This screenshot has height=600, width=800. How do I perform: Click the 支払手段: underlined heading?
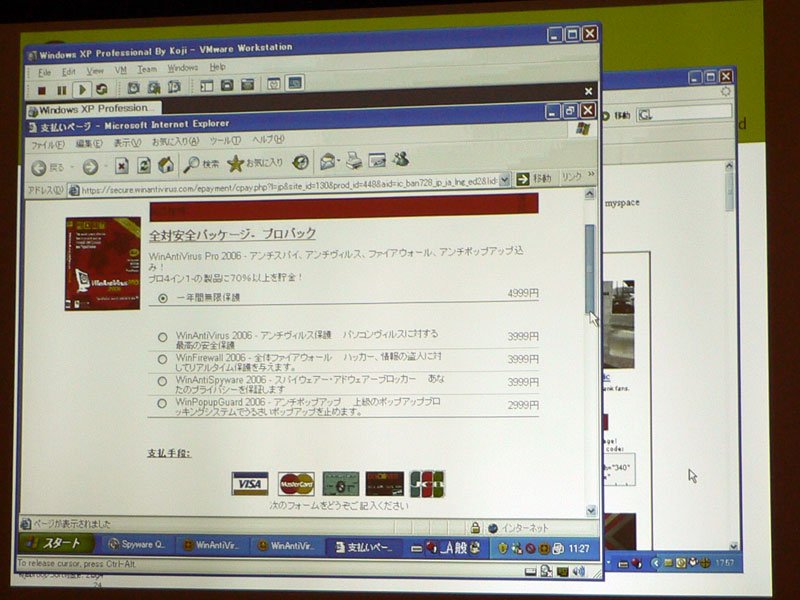[169, 453]
